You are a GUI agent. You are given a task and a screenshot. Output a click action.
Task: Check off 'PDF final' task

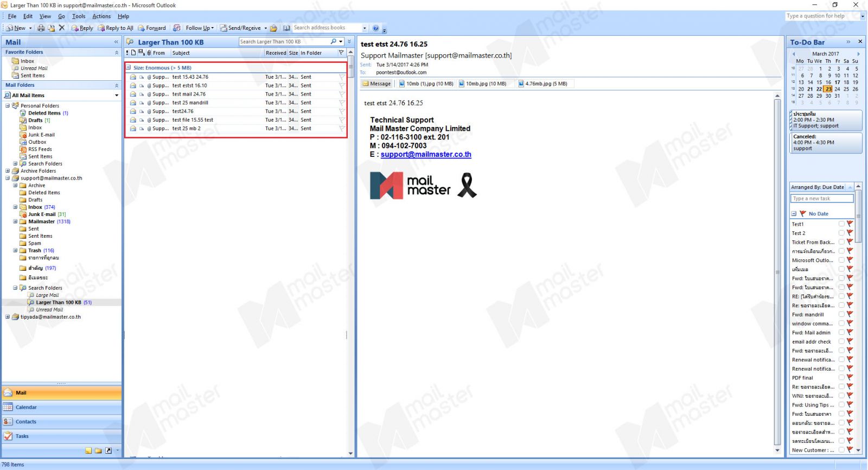841,378
